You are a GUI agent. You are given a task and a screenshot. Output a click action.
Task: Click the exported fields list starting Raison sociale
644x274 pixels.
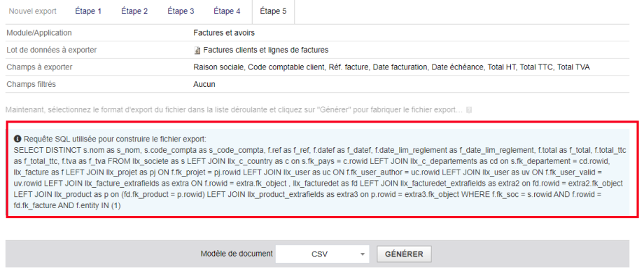[391, 67]
